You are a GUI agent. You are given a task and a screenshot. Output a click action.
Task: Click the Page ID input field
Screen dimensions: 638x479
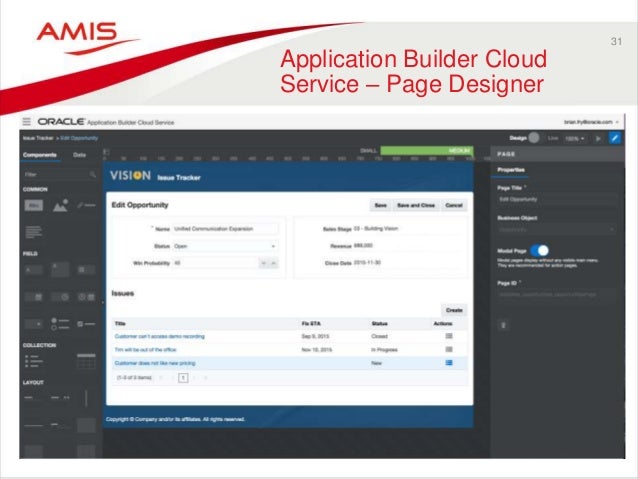(556, 294)
